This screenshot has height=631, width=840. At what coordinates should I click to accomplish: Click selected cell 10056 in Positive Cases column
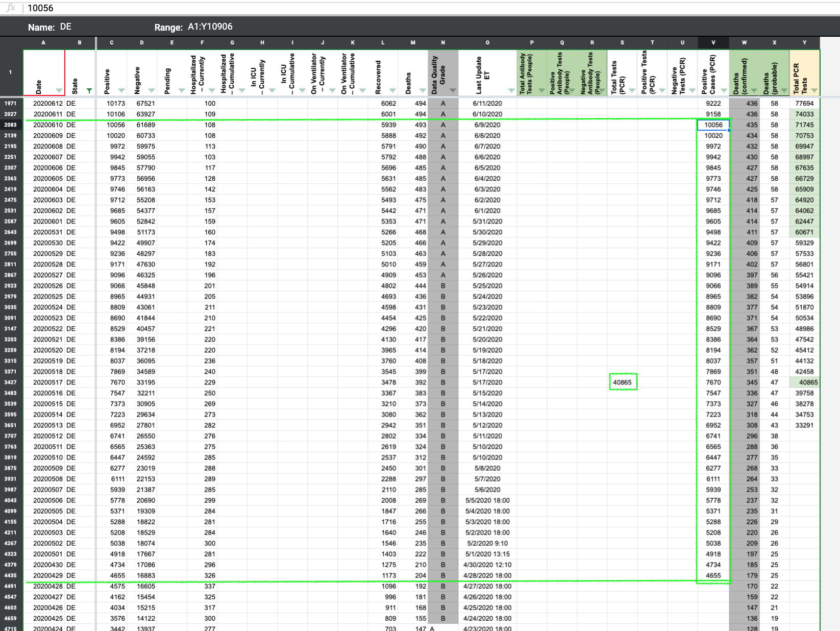click(713, 125)
